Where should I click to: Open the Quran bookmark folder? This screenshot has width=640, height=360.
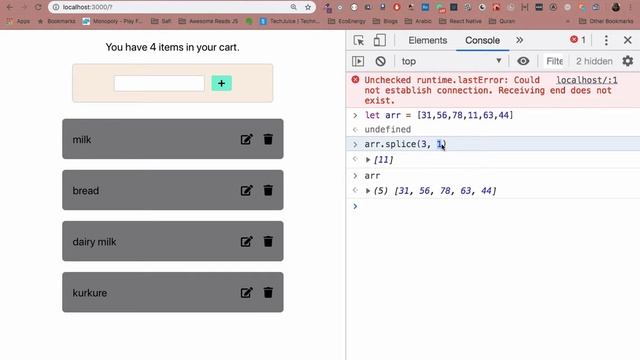pyautogui.click(x=502, y=21)
